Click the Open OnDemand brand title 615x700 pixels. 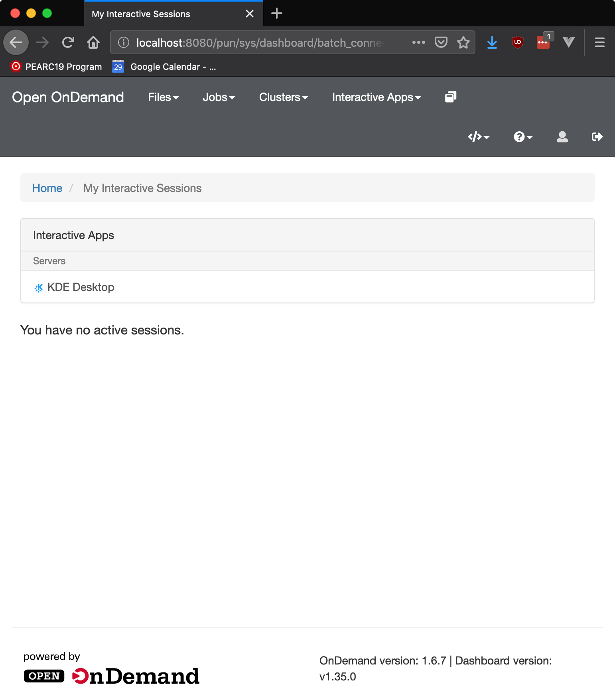point(68,97)
